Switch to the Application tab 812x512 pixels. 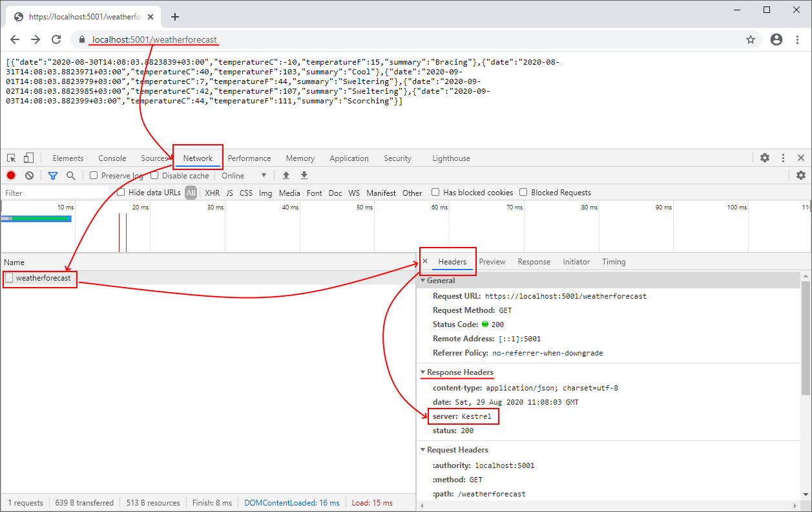point(349,158)
